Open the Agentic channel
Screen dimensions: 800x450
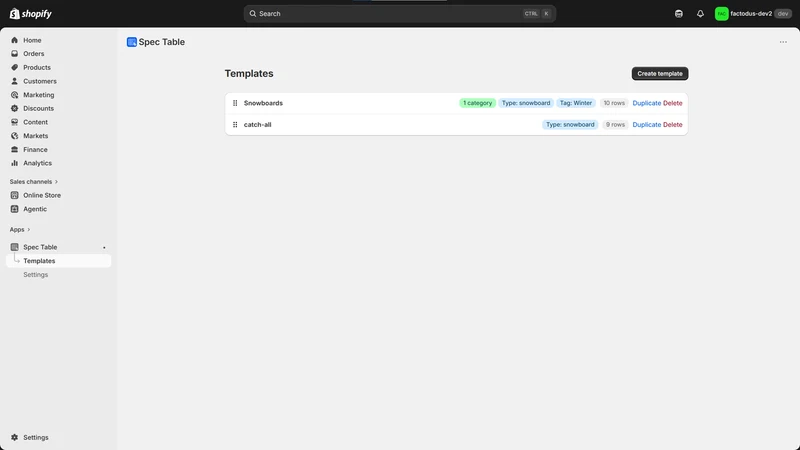click(x=35, y=209)
